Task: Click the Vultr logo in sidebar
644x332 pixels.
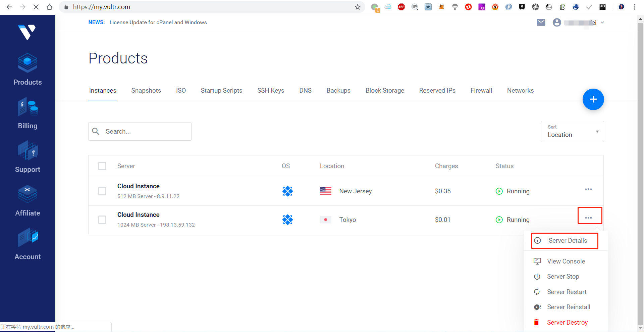Action: [x=27, y=32]
